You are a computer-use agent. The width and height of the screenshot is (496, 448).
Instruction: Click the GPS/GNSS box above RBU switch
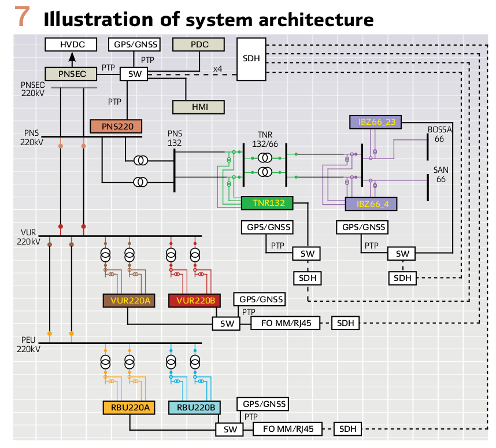262,404
